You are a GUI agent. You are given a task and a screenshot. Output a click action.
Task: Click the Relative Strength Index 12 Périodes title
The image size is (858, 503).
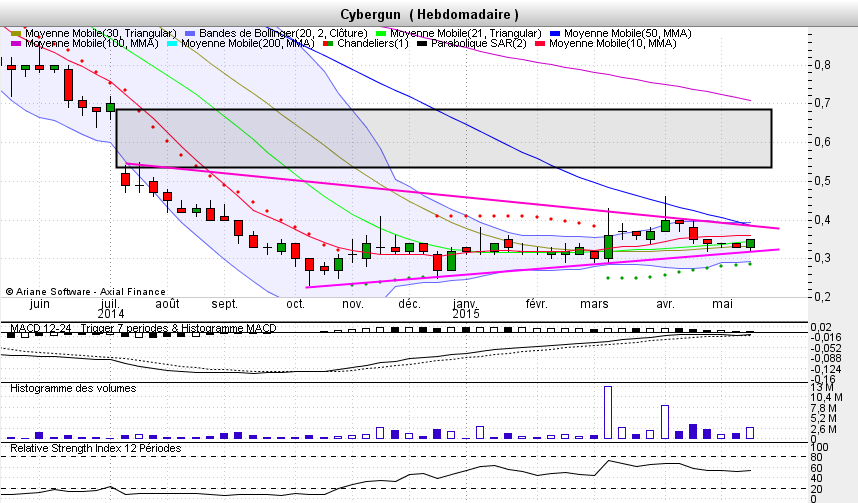96,448
